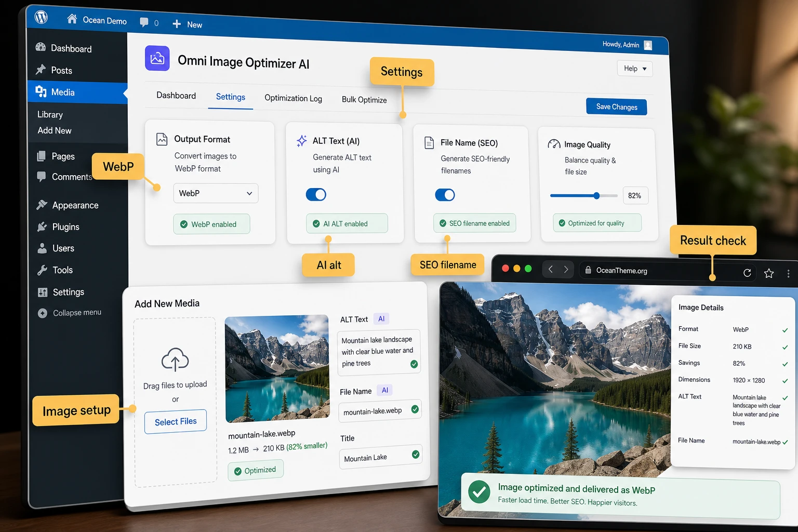The image size is (798, 532).
Task: Click the Tools wrench icon
Action: [42, 270]
